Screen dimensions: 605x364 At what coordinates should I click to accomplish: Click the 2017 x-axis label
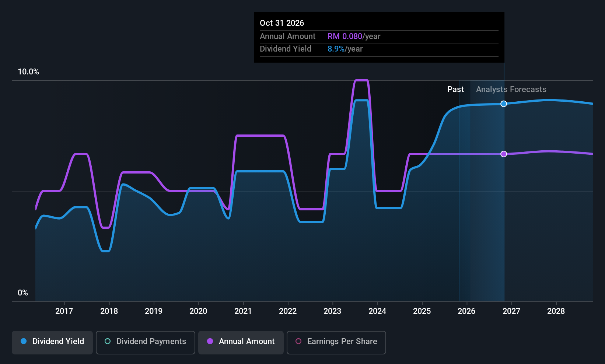(x=64, y=311)
